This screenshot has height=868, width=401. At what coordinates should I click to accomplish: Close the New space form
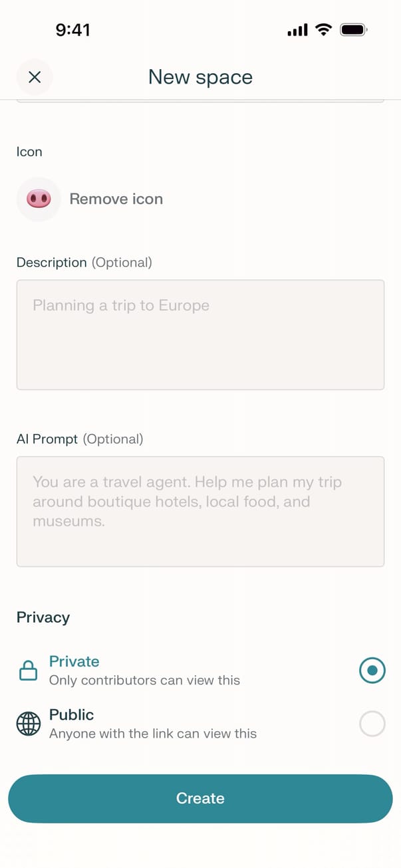pyautogui.click(x=35, y=77)
